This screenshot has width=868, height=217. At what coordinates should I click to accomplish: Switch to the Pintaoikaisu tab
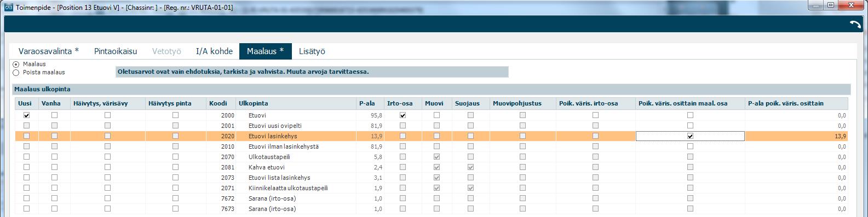(x=115, y=51)
